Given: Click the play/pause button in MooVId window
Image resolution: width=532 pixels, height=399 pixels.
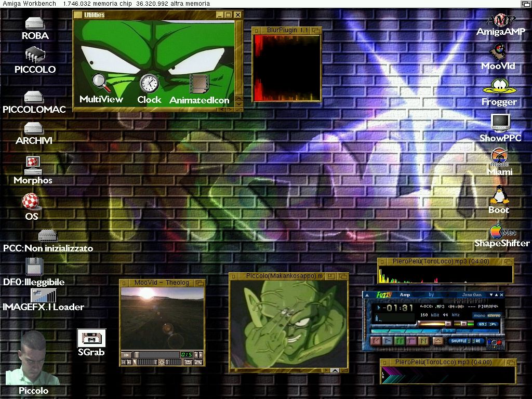Looking at the screenshot, I should [127, 355].
